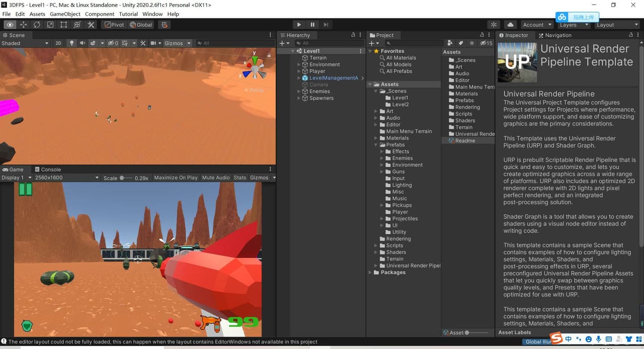Screen dimensions: 644x349
Task: Open Scene camera settings icon
Action: coord(153,43)
